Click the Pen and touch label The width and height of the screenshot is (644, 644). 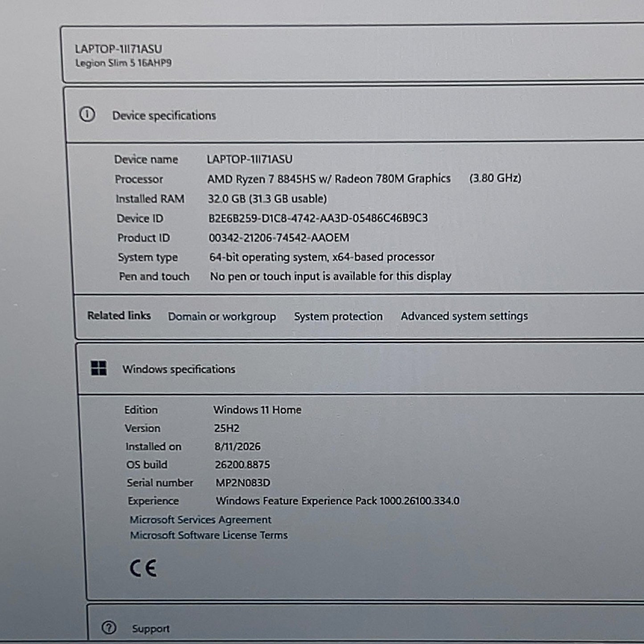pyautogui.click(x=154, y=277)
